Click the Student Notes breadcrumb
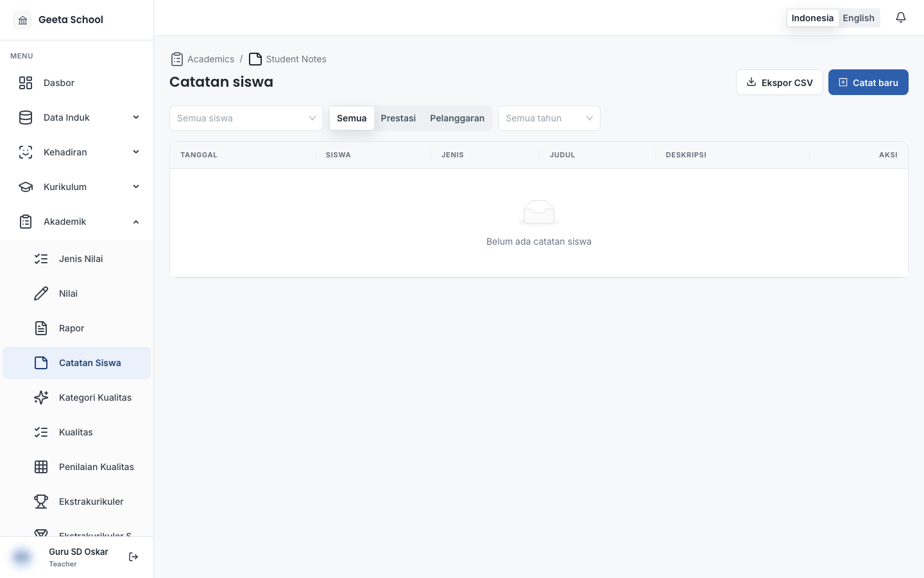The height and width of the screenshot is (578, 924). coord(287,59)
